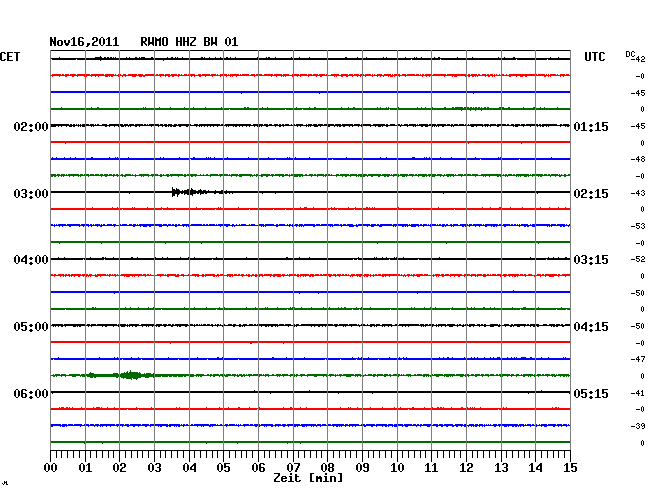Click minute 00 on the time axis

51,468
